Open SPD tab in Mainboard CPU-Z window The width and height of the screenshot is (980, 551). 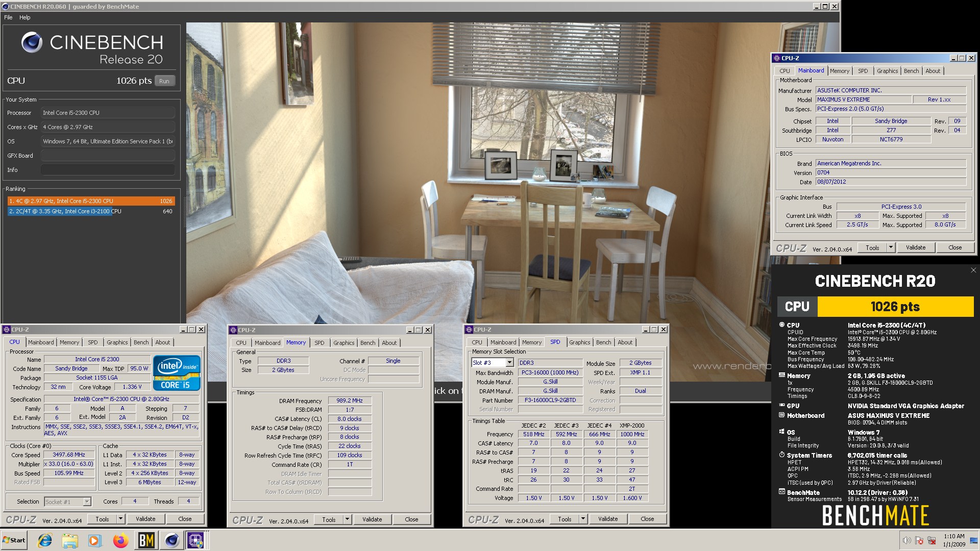tap(863, 71)
